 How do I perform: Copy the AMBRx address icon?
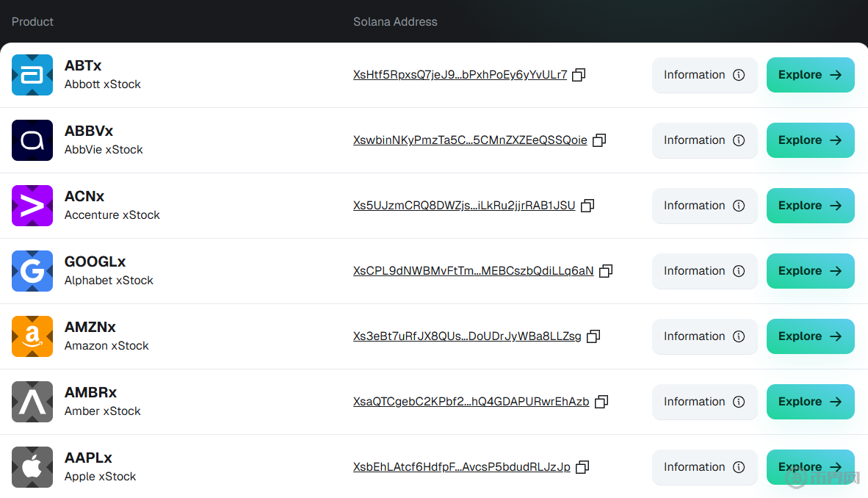[x=601, y=402]
